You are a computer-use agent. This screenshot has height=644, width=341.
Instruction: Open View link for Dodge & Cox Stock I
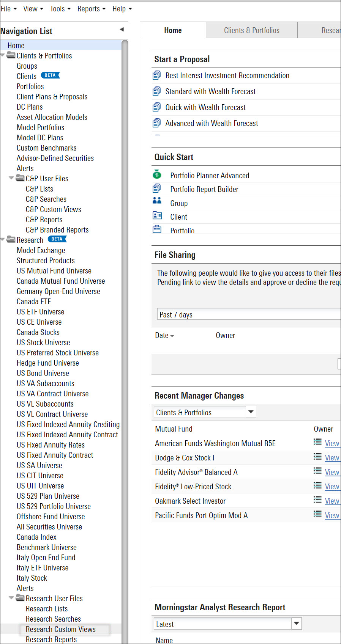click(x=332, y=457)
